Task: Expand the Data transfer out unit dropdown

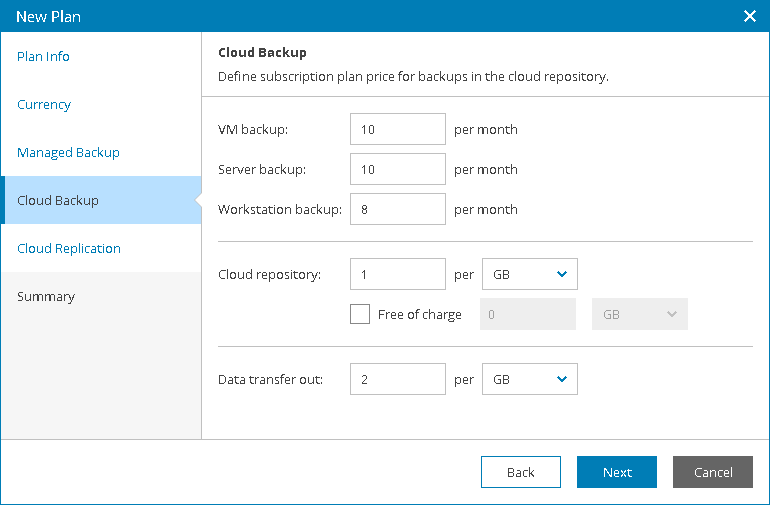Action: coord(530,379)
